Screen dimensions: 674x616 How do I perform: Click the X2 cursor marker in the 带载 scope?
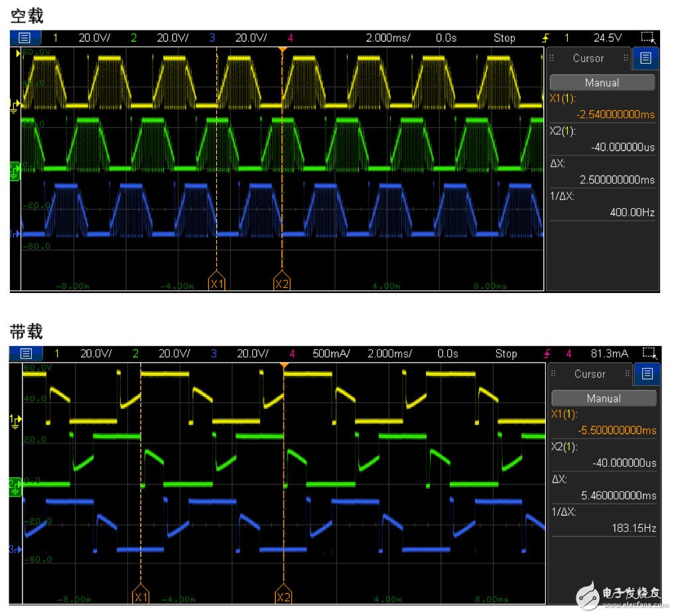(283, 595)
